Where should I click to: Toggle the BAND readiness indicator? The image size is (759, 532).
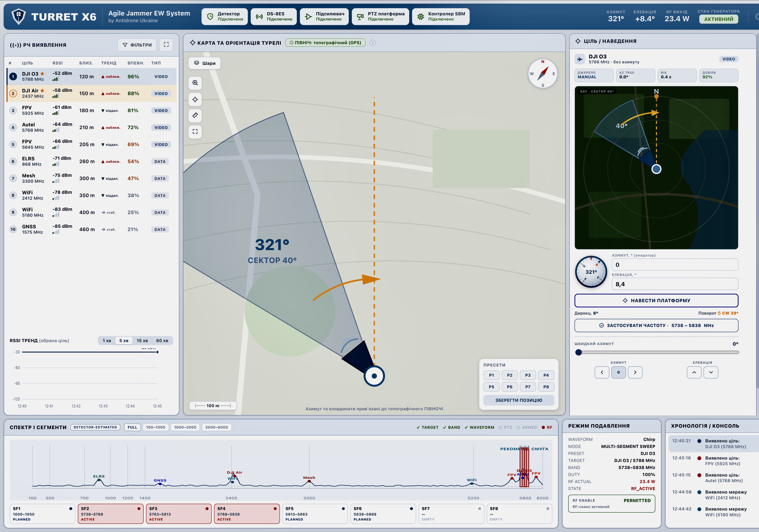pos(452,427)
